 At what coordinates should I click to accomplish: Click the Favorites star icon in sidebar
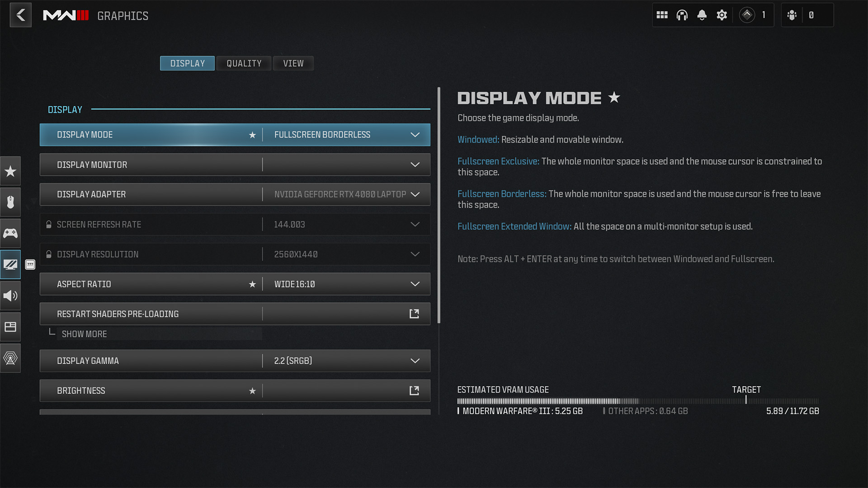click(11, 172)
